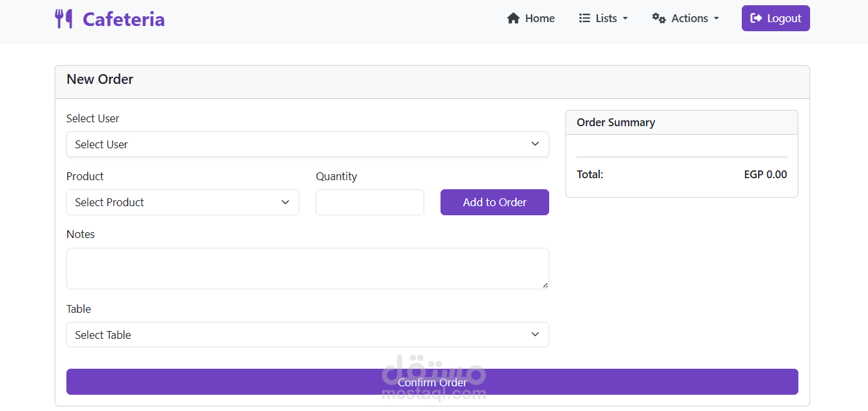Click the gears icon beside Actions
This screenshot has height=411, width=868.
(x=658, y=18)
